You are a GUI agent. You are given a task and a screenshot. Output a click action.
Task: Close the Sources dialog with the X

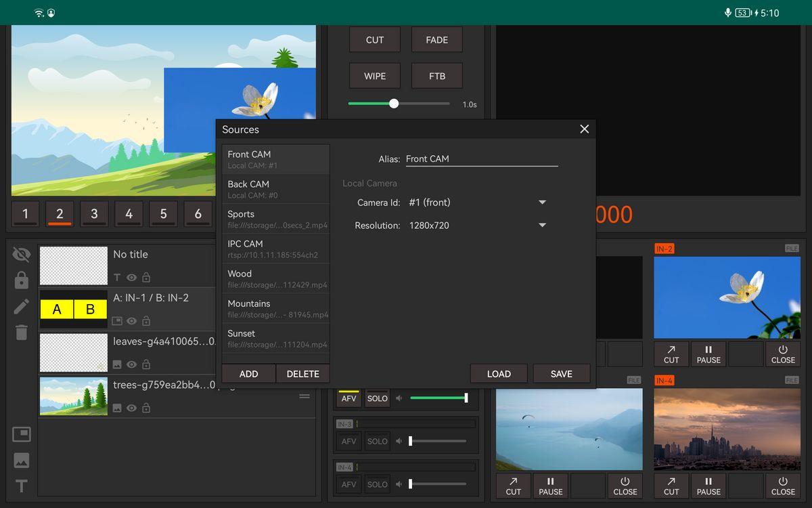pos(585,129)
